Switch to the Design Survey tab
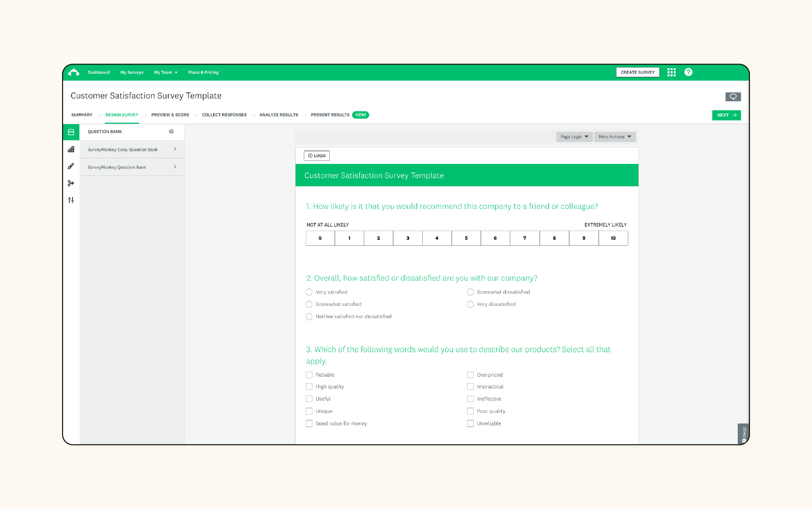The height and width of the screenshot is (509, 812). (x=122, y=115)
